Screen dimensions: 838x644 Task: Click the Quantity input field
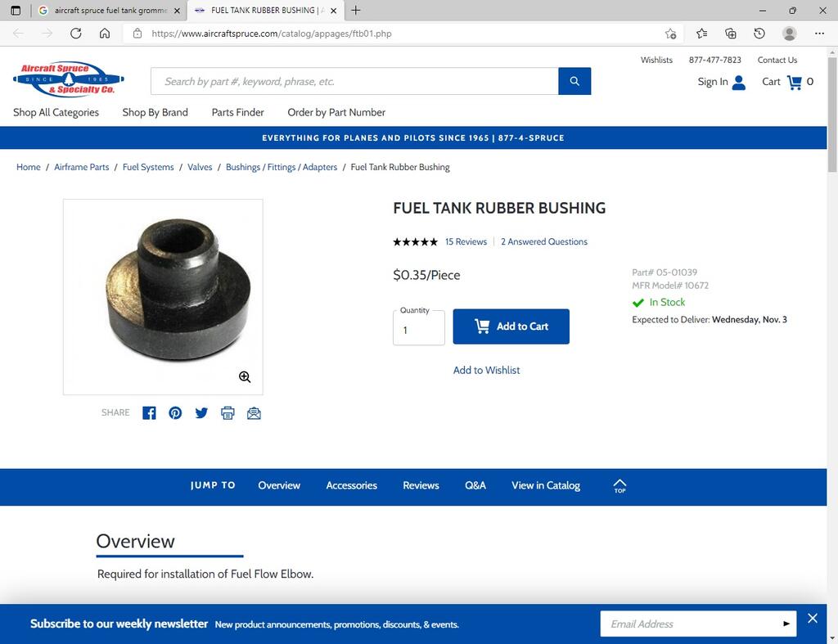(419, 328)
